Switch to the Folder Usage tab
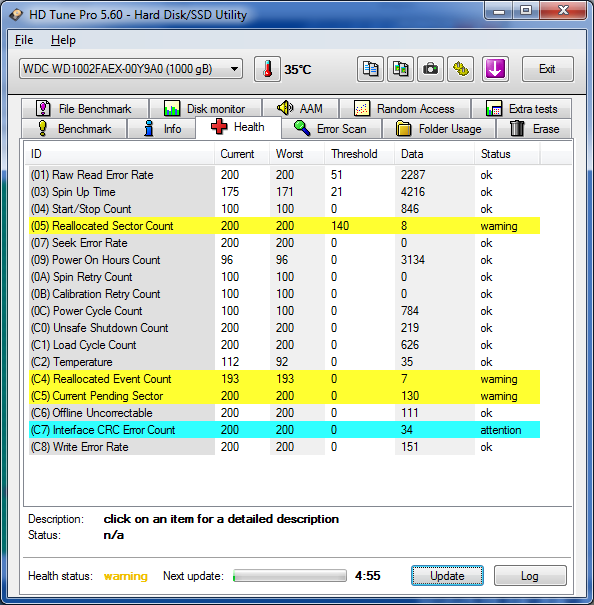The width and height of the screenshot is (594, 605). (x=438, y=128)
